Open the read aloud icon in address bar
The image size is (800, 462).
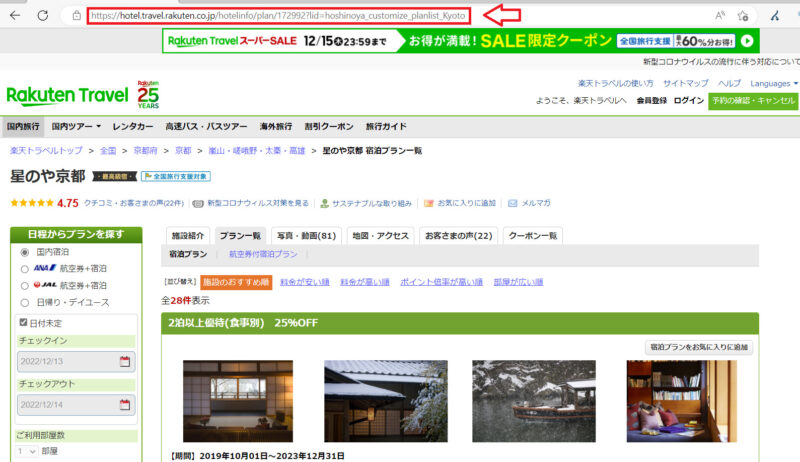(x=720, y=16)
